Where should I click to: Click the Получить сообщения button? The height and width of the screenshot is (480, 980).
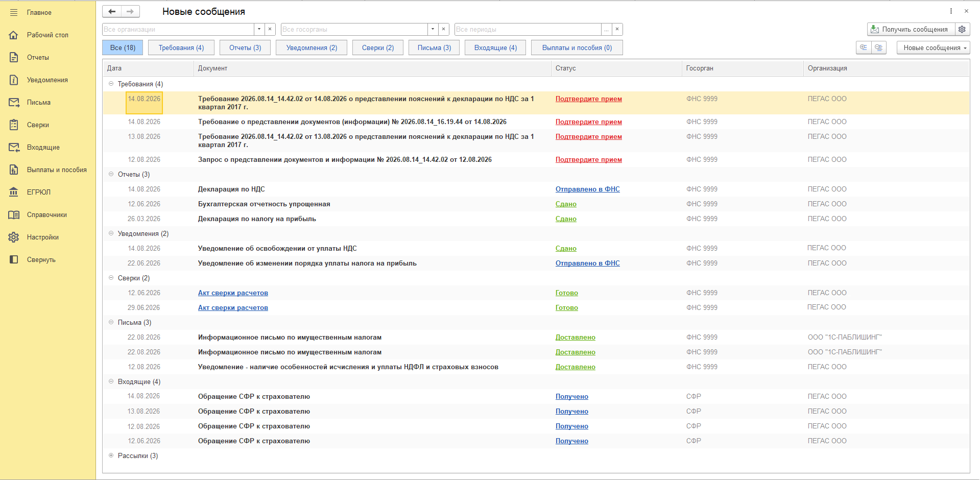point(910,29)
